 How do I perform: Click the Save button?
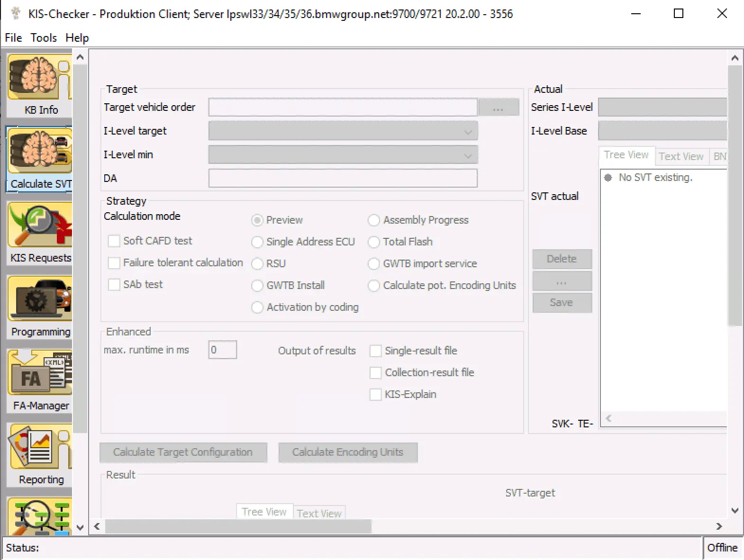pyautogui.click(x=562, y=303)
